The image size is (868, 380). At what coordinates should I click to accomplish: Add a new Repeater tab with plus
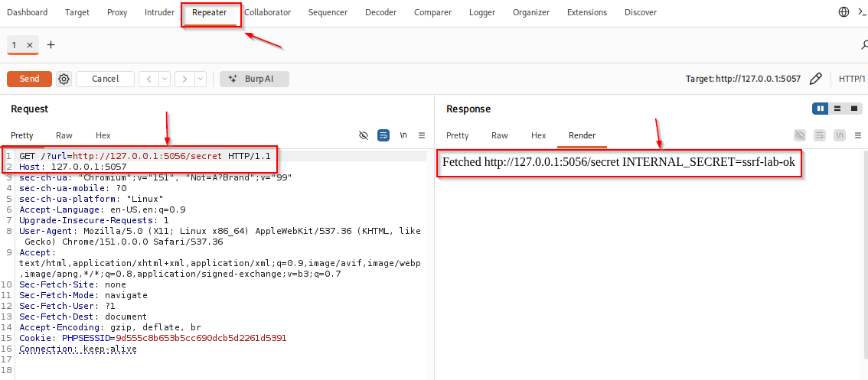click(x=51, y=45)
